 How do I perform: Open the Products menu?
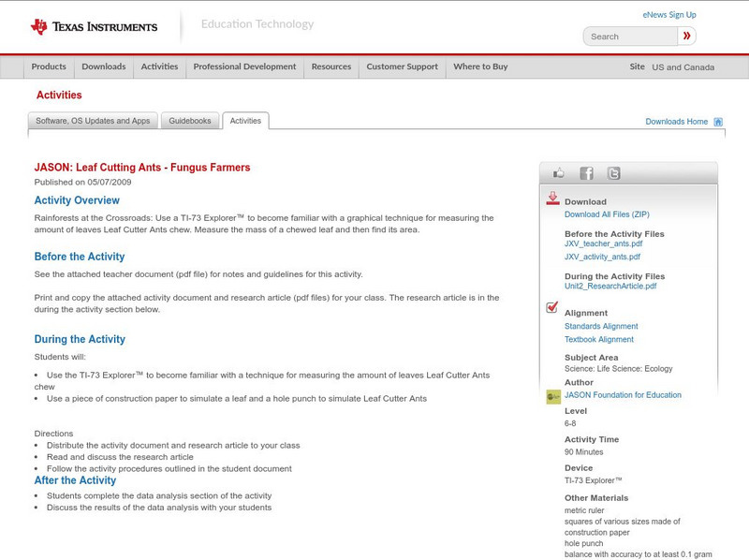point(49,66)
